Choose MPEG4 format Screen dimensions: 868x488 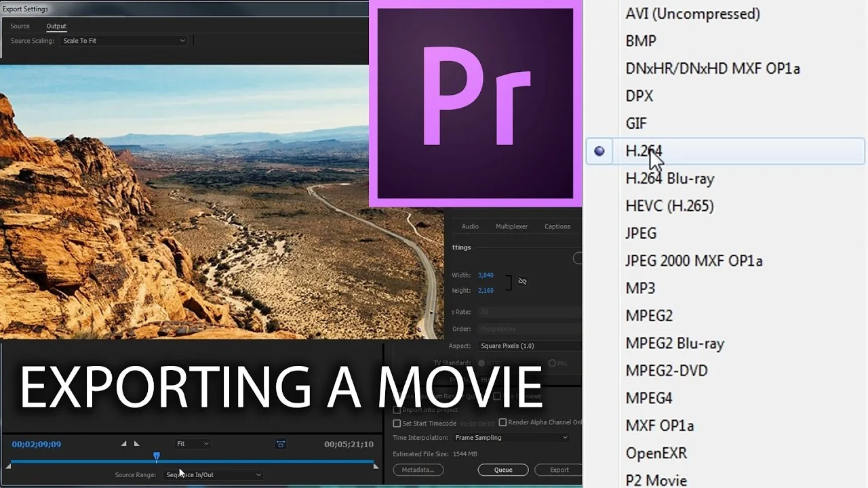(x=649, y=399)
